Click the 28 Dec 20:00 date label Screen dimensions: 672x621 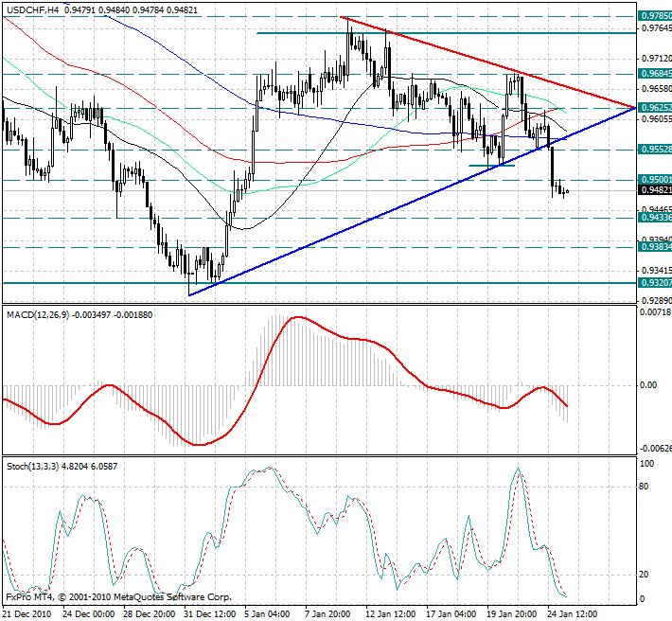150,614
